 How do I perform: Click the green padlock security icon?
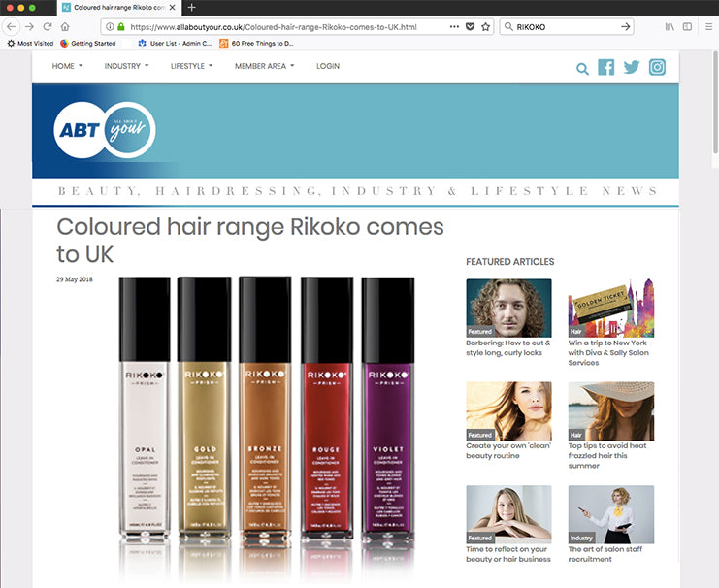121,26
